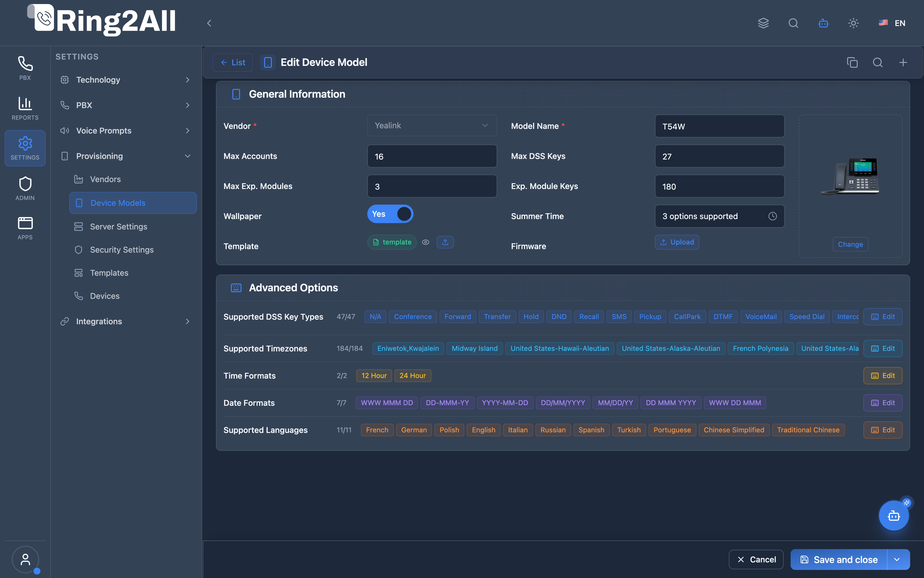Click the Traditional Chinese language tag
Image resolution: width=924 pixels, height=578 pixels.
(808, 430)
